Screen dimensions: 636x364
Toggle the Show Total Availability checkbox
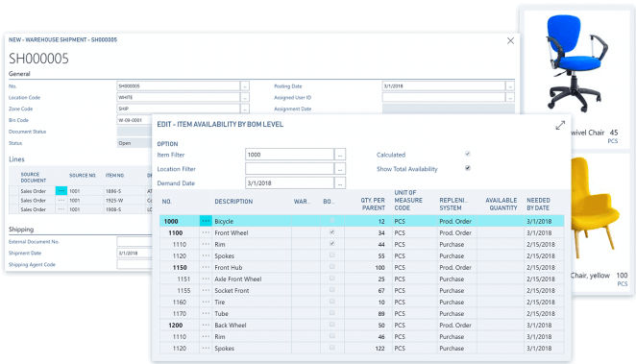click(x=468, y=168)
